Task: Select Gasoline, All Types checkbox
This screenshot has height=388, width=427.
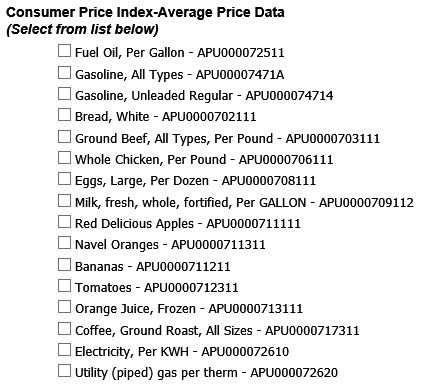Action: tap(64, 72)
